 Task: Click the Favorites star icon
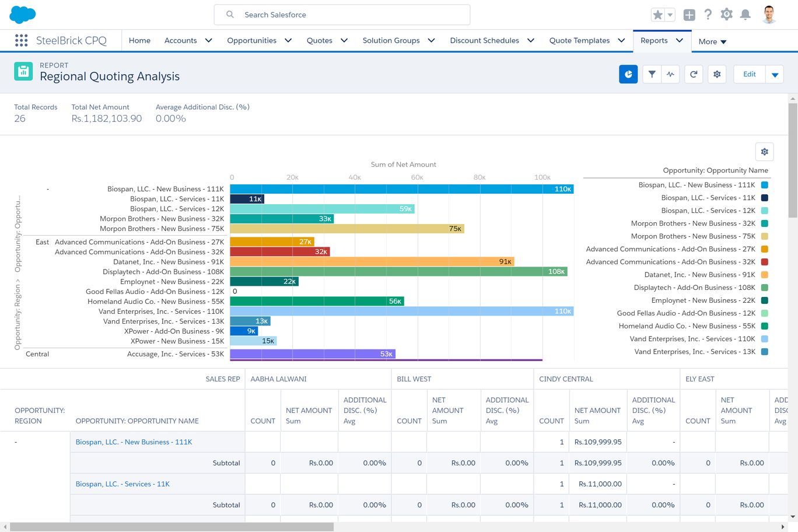coord(657,15)
